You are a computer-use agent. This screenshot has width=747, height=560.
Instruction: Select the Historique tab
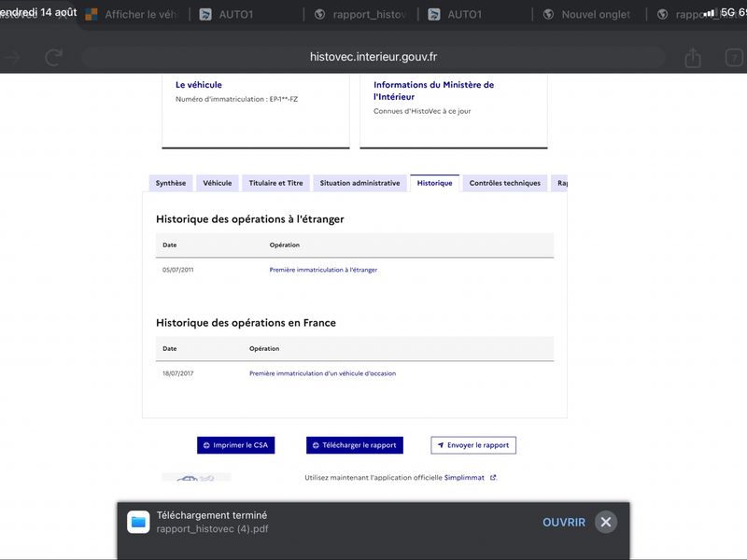[x=434, y=183]
